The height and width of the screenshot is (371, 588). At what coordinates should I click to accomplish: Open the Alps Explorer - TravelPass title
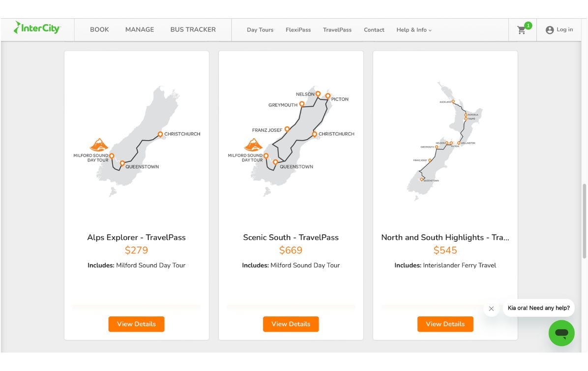[137, 238]
